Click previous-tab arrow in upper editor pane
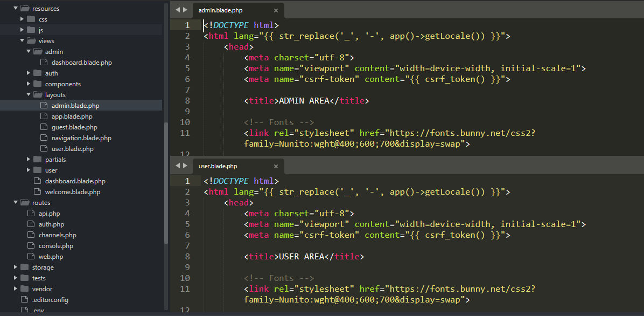 (177, 10)
